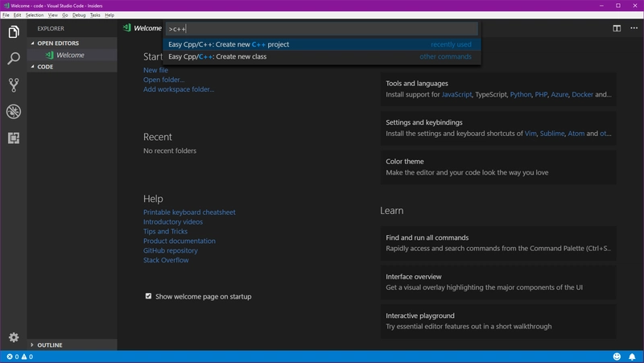Uncheck Show welcome page on startup

[x=148, y=296]
